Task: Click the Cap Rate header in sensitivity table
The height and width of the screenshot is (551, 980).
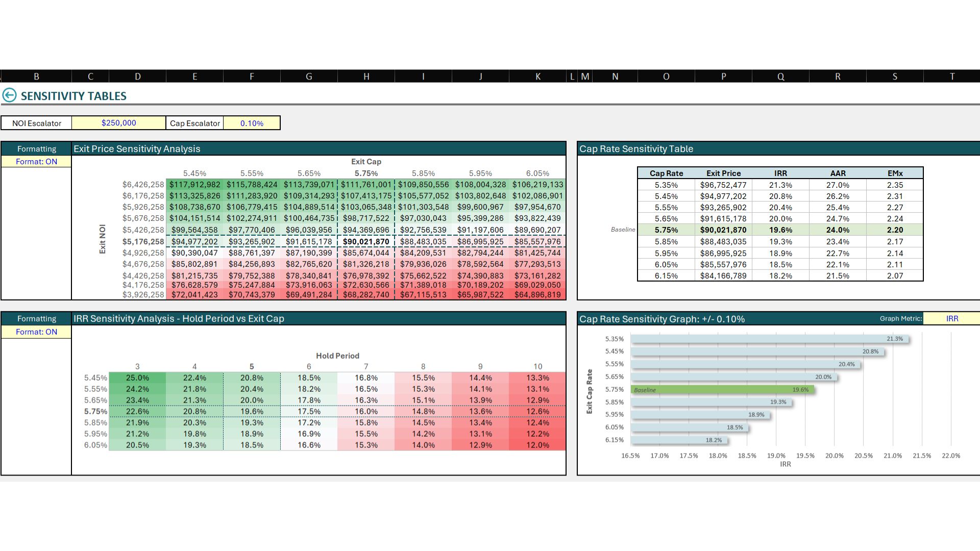Action: pyautogui.click(x=666, y=173)
